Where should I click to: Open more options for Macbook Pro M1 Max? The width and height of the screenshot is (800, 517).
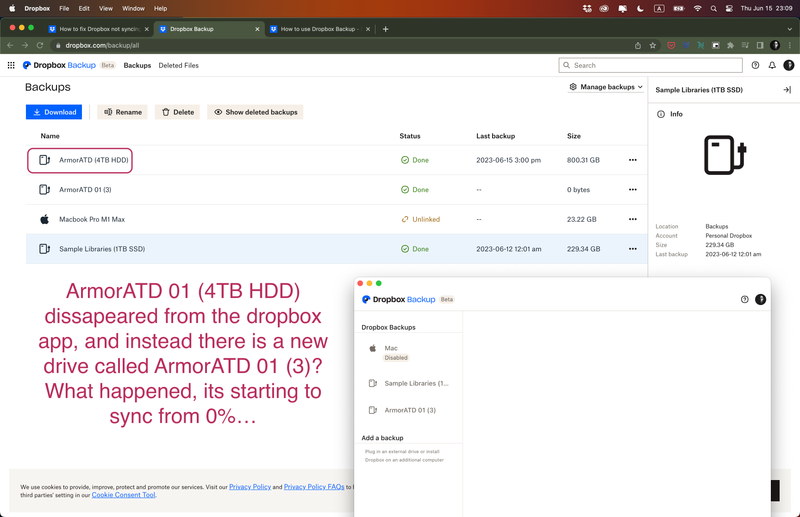click(632, 219)
